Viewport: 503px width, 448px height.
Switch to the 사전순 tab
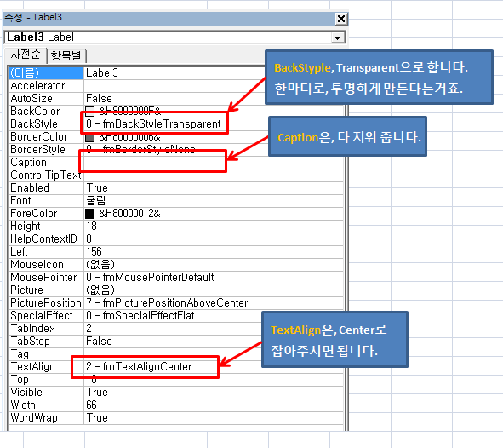tap(26, 55)
